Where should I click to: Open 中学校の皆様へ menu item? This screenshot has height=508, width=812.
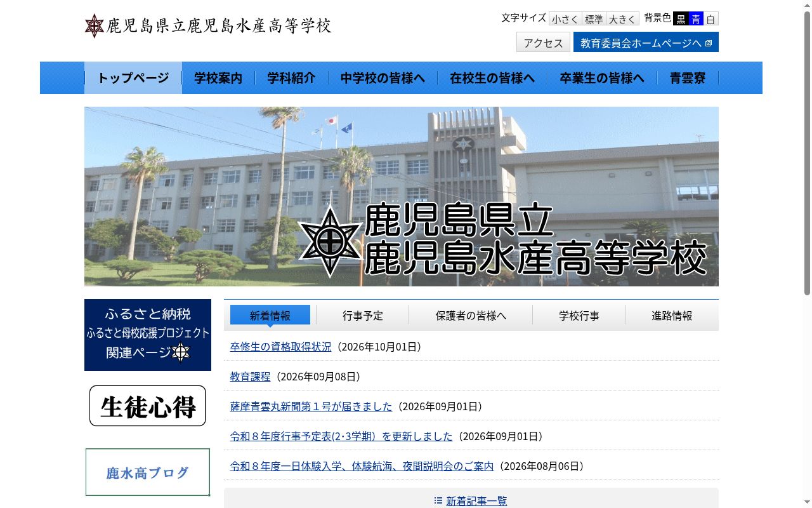pyautogui.click(x=383, y=78)
